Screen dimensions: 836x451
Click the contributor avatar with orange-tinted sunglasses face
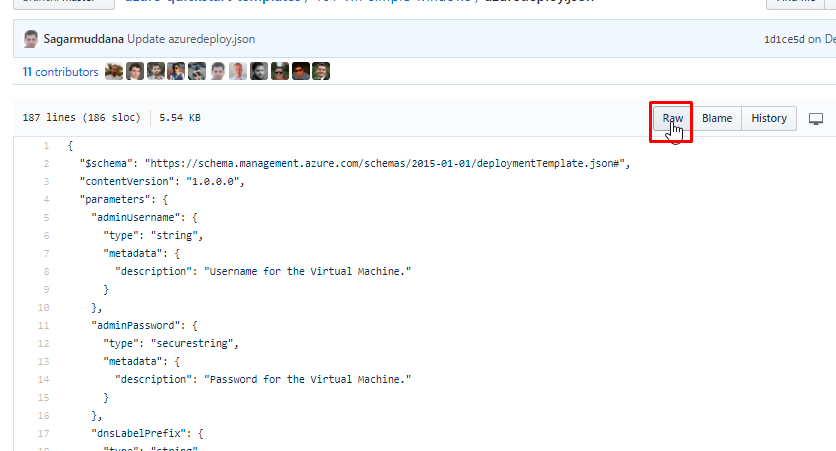coord(301,71)
